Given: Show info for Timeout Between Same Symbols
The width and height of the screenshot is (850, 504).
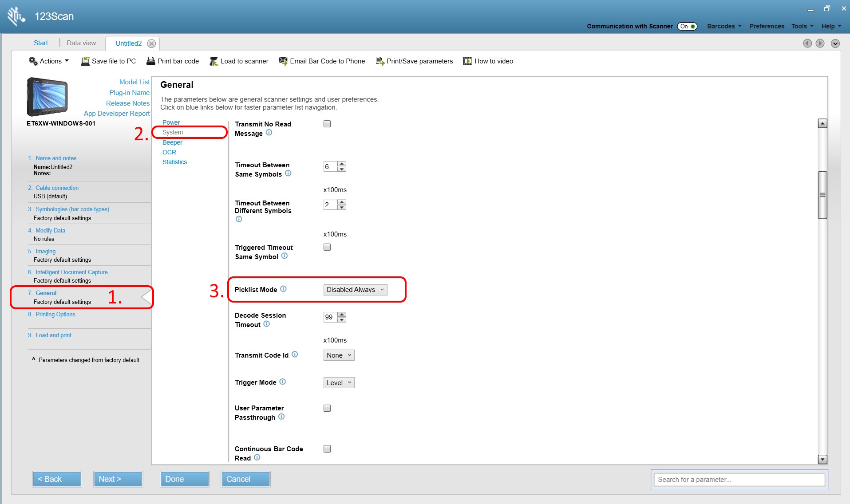Looking at the screenshot, I should point(288,173).
